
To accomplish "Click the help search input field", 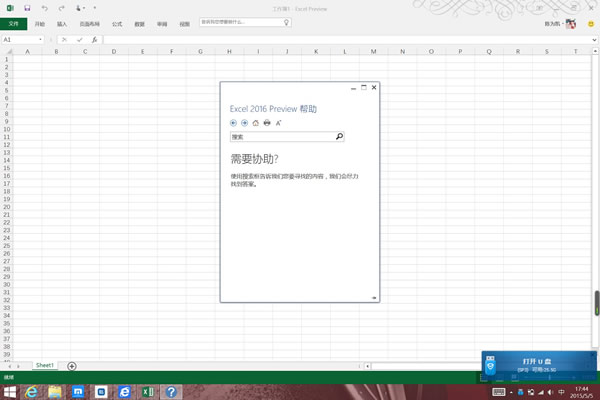I will [x=280, y=137].
